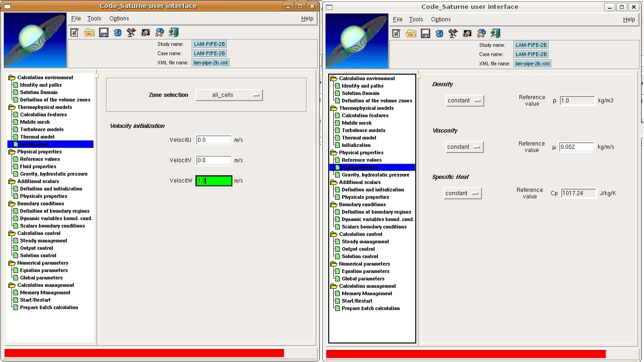Select Output control in right window tree

click(358, 249)
